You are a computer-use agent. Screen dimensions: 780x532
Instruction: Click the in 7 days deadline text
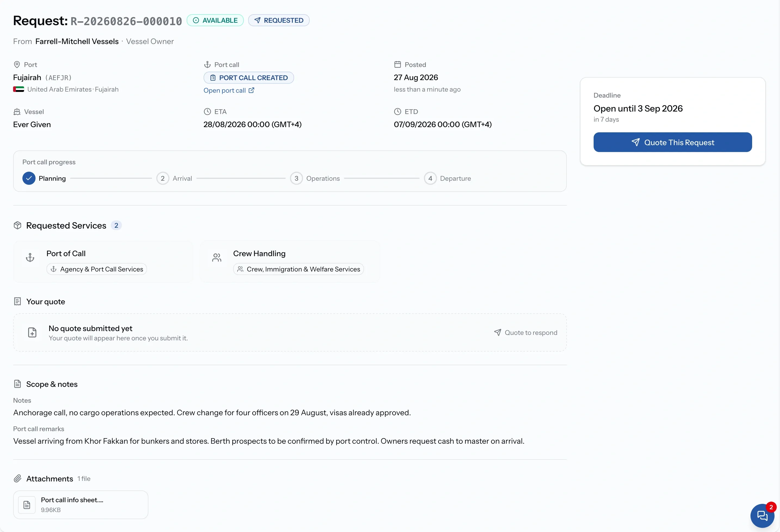pos(606,119)
